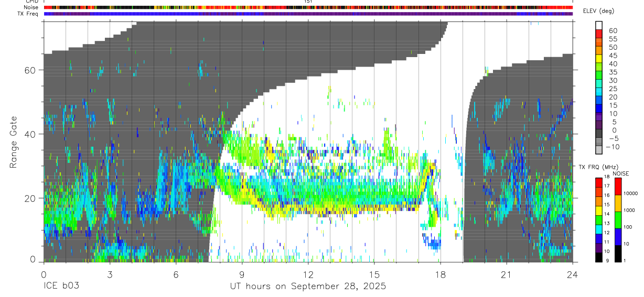
Task: Click the multicolored Noise strip above the plot
Action: [x=308, y=7]
